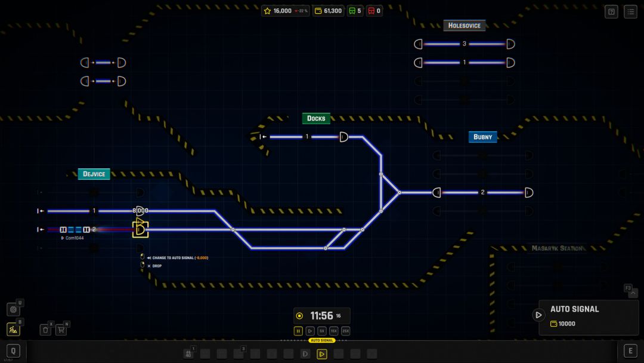Select the semaphore signal toolbar slot
Screen dimensions: 644x363
coord(305,354)
